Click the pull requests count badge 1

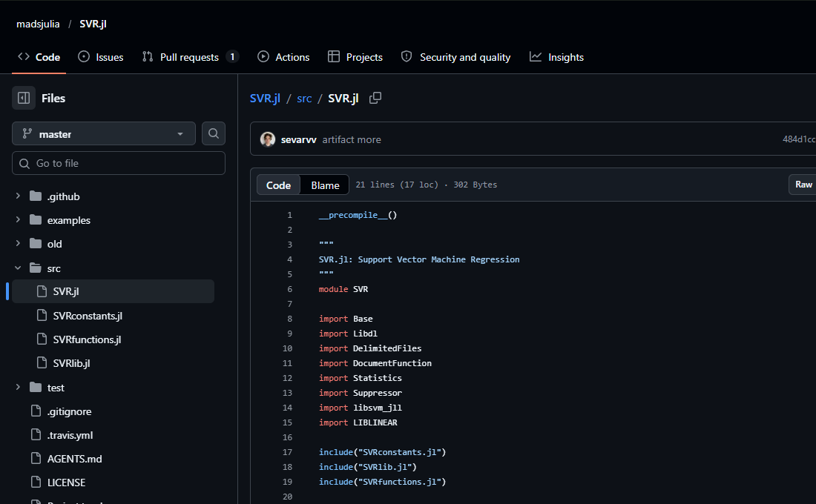click(232, 56)
